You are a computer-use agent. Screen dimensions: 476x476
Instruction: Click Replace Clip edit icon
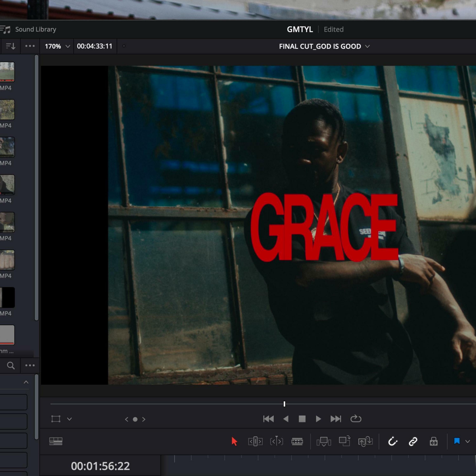365,441
